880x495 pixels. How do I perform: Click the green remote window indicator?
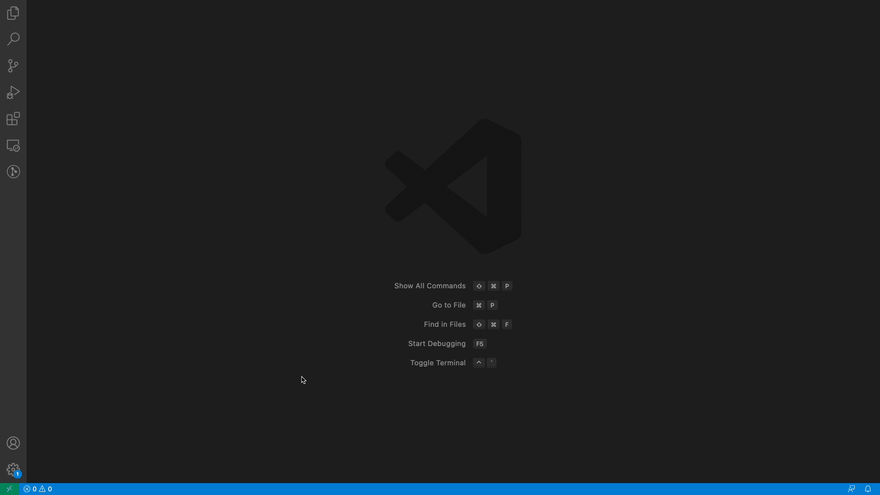(x=9, y=489)
